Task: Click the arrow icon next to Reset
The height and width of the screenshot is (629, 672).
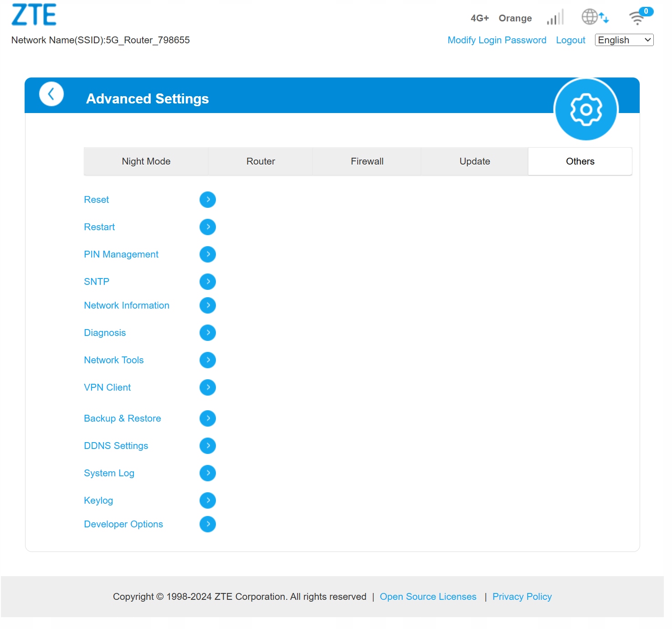Action: click(x=208, y=200)
